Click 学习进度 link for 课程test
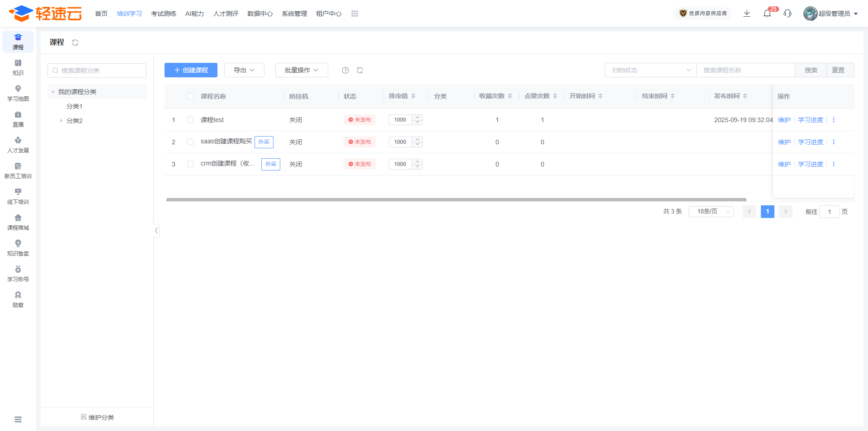Screen dimensions: 868x431 (x=811, y=120)
